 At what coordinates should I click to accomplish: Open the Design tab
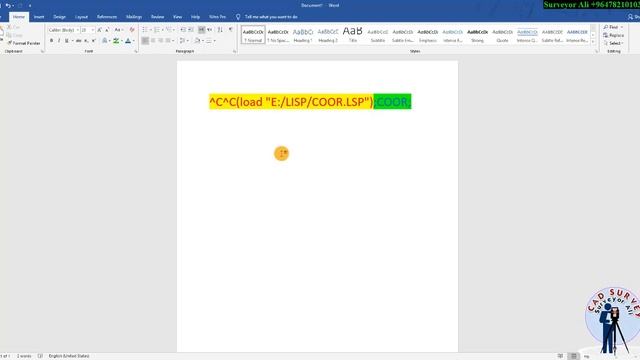(x=59, y=17)
